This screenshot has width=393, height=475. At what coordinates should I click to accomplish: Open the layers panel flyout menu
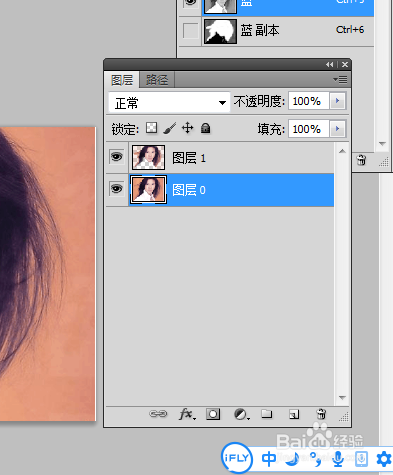click(x=340, y=80)
